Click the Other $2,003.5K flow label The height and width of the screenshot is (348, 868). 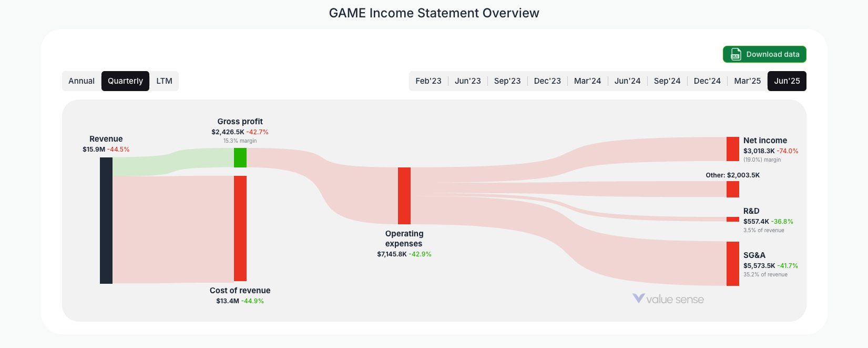click(x=733, y=175)
